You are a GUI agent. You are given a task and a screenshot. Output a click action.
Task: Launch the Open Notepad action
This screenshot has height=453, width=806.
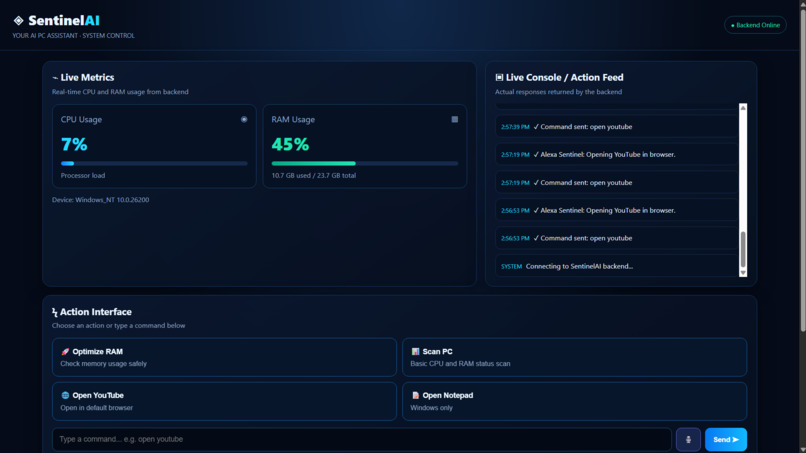point(574,401)
